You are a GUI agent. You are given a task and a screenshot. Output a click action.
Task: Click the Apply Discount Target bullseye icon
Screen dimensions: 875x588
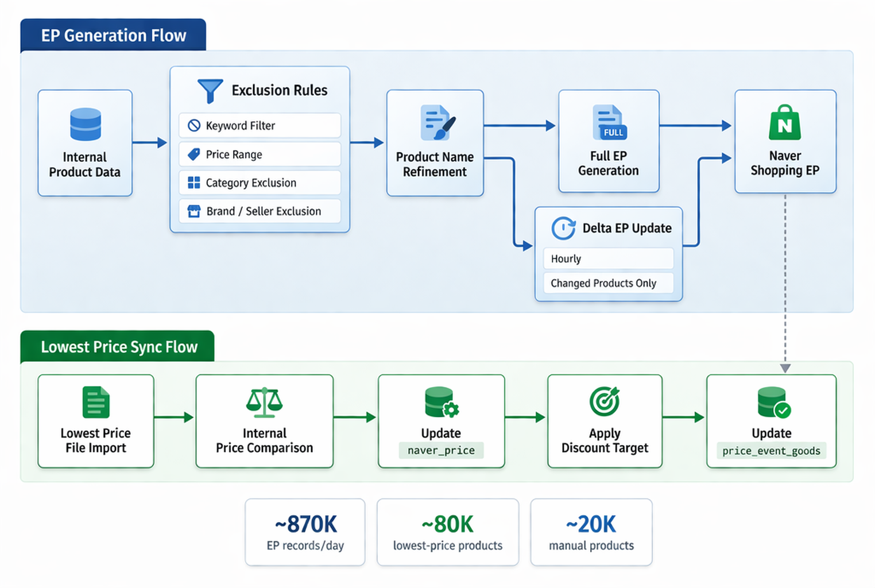point(605,401)
